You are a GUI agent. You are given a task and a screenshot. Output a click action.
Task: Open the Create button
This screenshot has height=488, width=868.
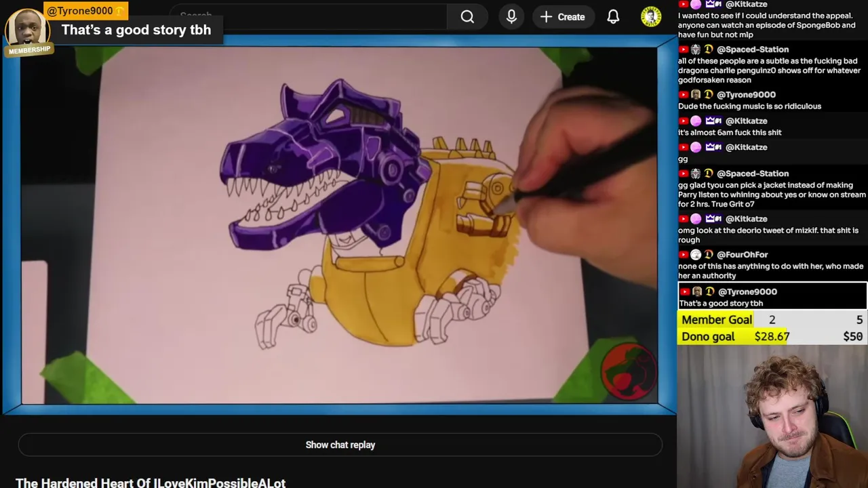pos(562,17)
